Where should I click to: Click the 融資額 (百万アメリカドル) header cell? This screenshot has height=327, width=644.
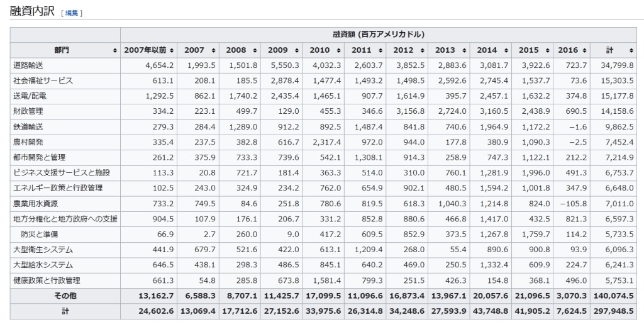coord(378,35)
